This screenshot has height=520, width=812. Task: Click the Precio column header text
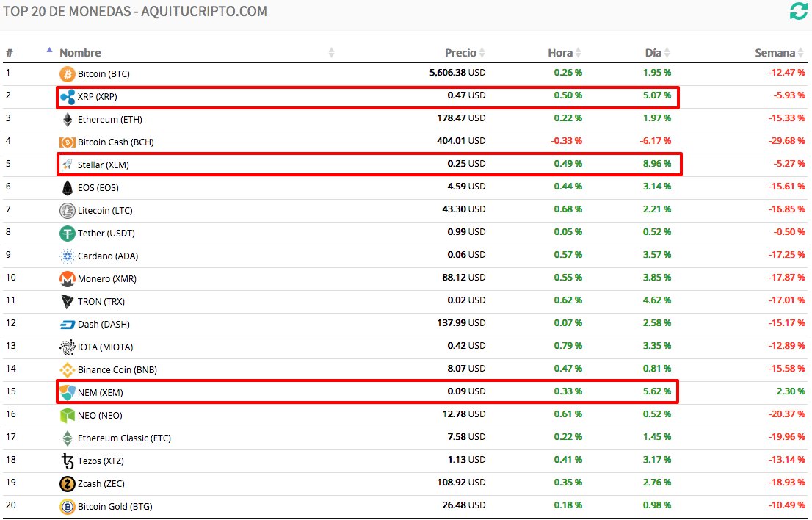click(x=460, y=53)
